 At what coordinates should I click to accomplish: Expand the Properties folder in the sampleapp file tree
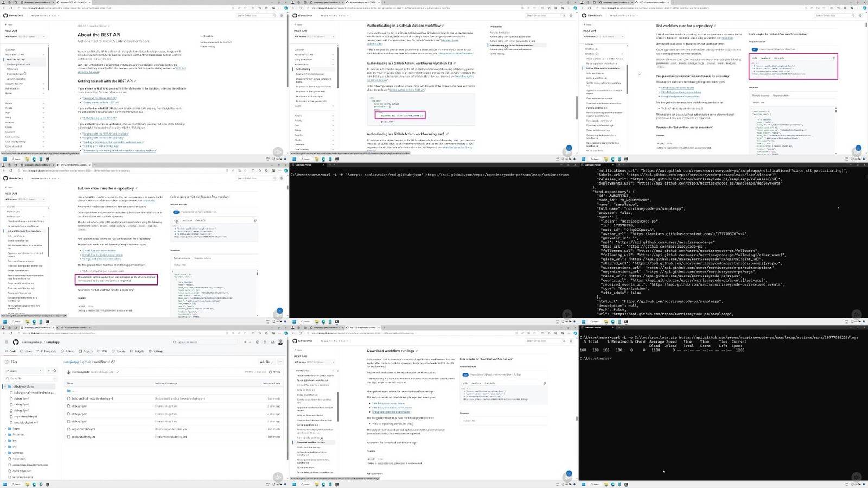(x=6, y=434)
